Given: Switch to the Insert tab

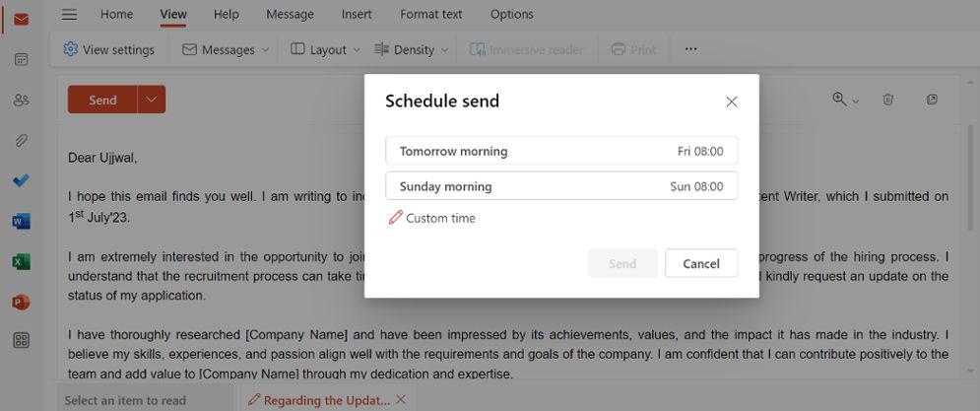Looking at the screenshot, I should (357, 14).
